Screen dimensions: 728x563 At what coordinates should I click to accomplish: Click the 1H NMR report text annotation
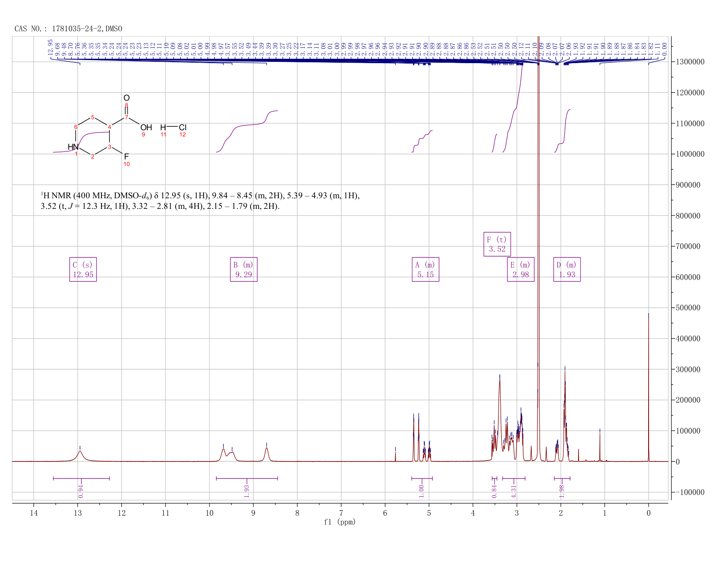pyautogui.click(x=200, y=201)
